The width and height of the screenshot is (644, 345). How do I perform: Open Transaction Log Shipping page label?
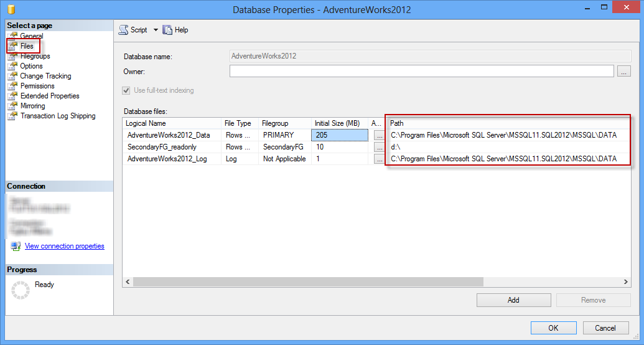(x=58, y=116)
